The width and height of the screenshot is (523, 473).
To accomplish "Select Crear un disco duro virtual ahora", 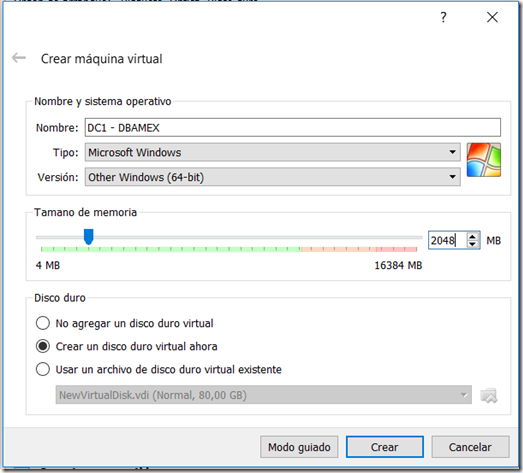I will pyautogui.click(x=126, y=346).
